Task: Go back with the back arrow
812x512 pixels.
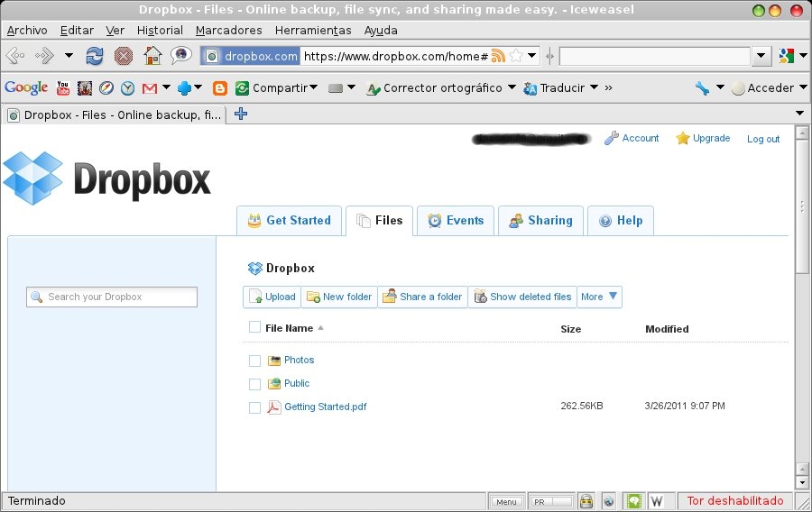Action: (15, 55)
